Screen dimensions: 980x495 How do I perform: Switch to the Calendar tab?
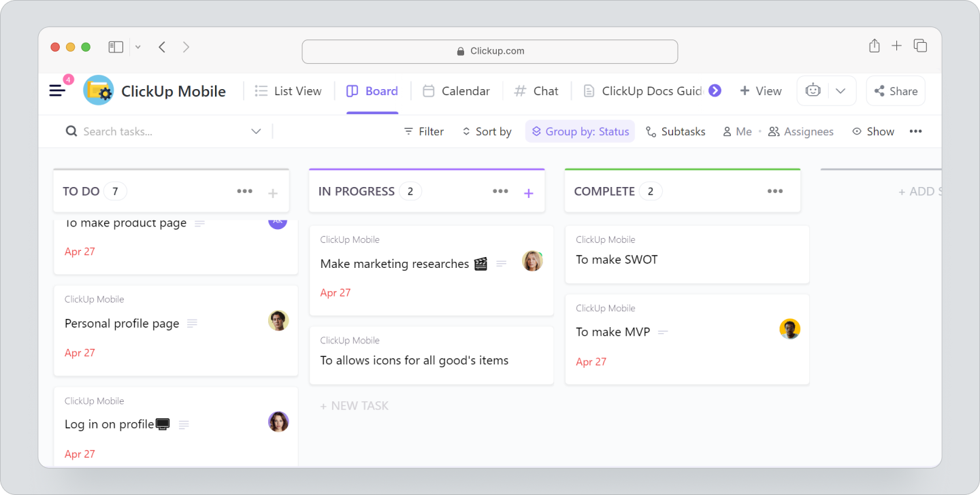tap(456, 90)
